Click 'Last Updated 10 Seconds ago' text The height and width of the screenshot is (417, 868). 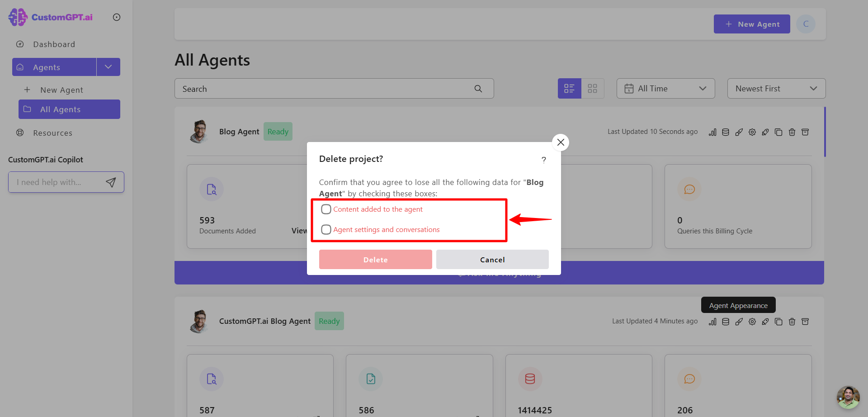tap(652, 132)
